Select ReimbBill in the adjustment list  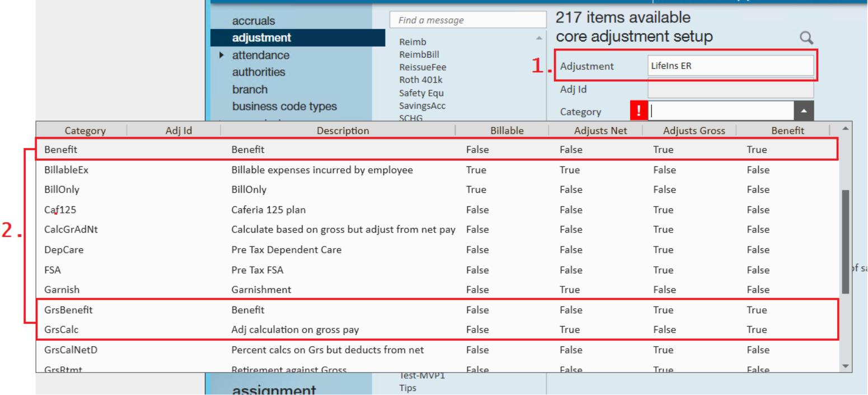tap(419, 54)
